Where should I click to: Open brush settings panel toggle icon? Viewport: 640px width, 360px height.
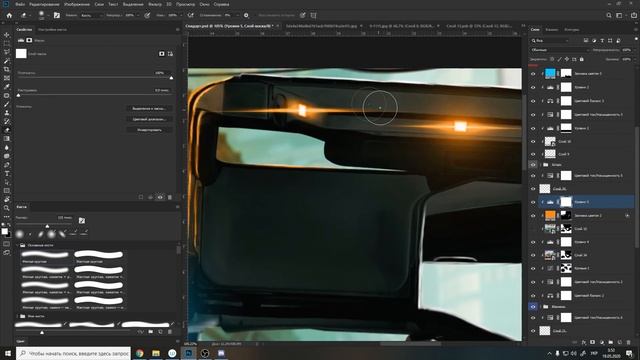tap(57, 15)
